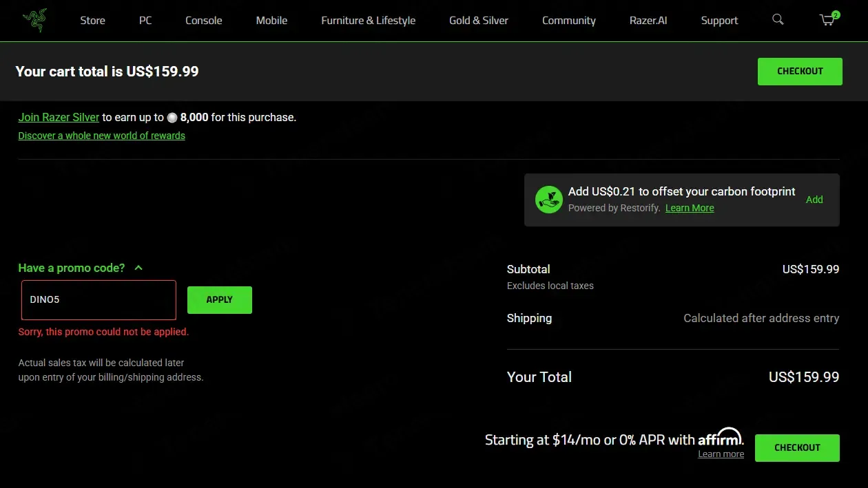Open Restorify Learn More link
The width and height of the screenshot is (868, 488).
click(690, 208)
